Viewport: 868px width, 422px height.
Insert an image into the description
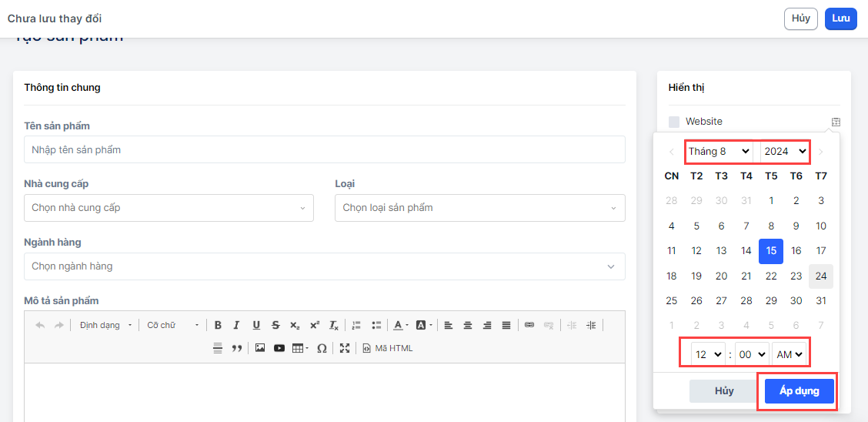click(x=260, y=348)
